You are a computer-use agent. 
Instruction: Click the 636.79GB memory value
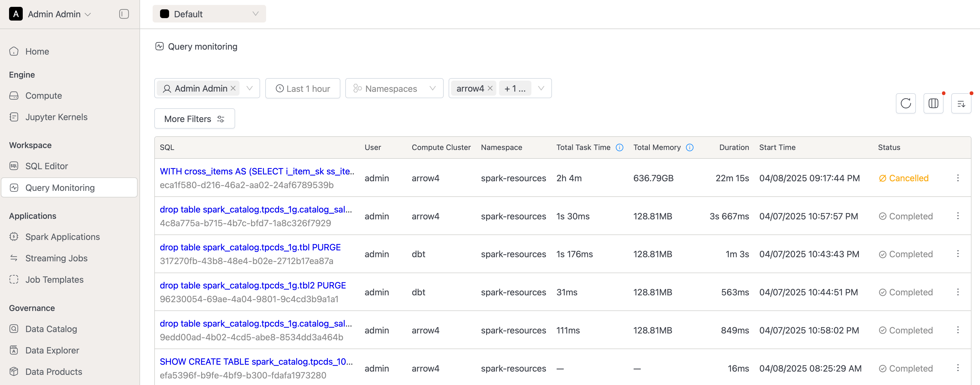[653, 178]
